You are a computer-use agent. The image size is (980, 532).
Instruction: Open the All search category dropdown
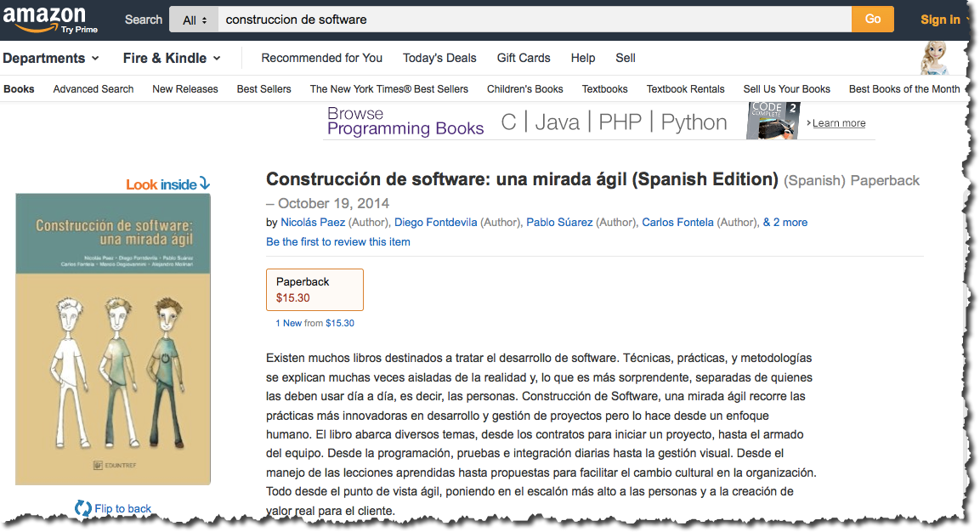pyautogui.click(x=195, y=20)
